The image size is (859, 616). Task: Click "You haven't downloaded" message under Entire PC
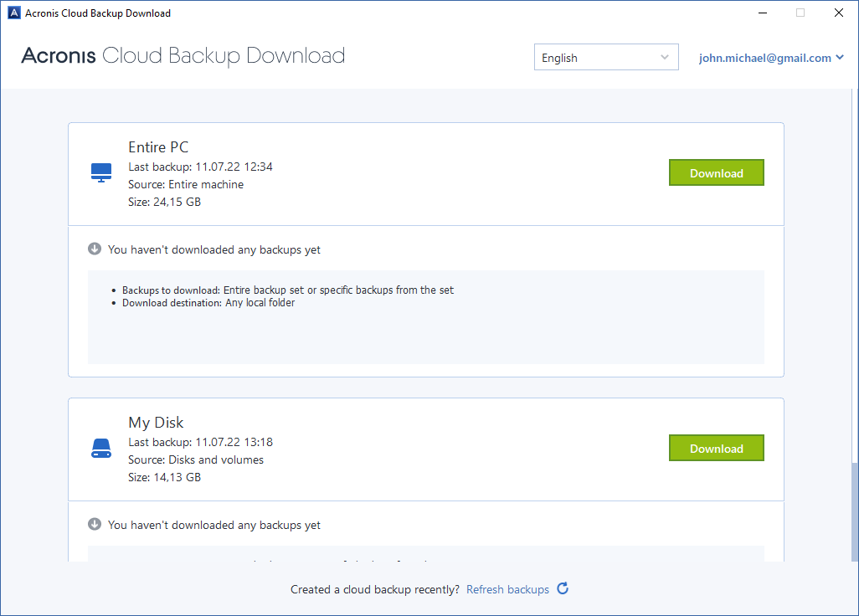214,249
